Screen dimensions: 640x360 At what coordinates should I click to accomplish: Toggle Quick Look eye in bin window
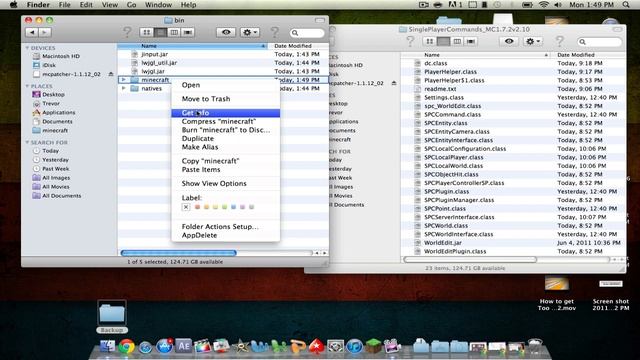pos(226,32)
